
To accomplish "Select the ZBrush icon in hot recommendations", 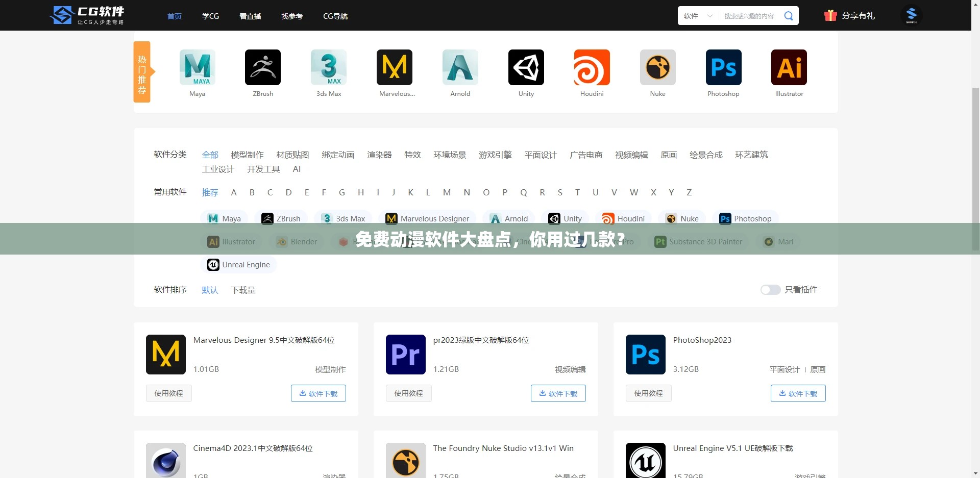I will [x=262, y=67].
